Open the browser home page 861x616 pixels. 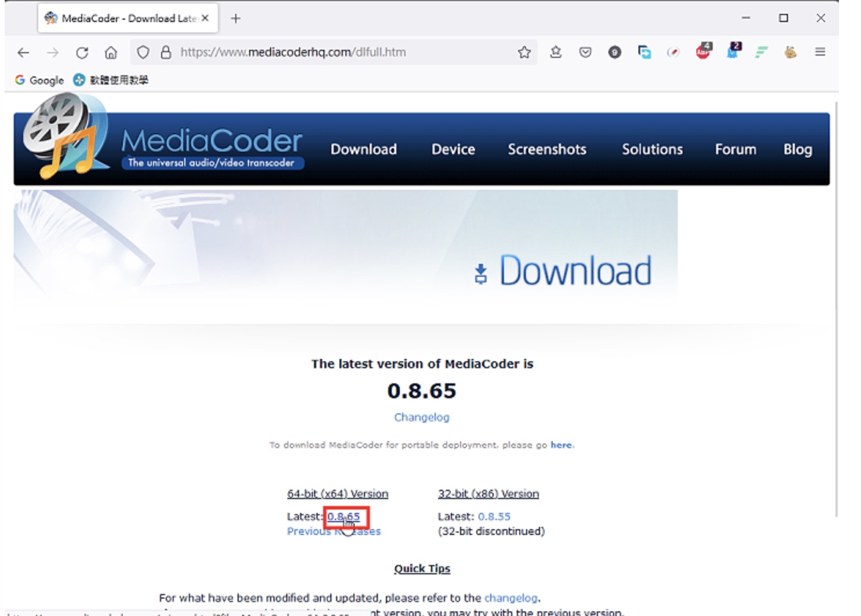pos(111,53)
